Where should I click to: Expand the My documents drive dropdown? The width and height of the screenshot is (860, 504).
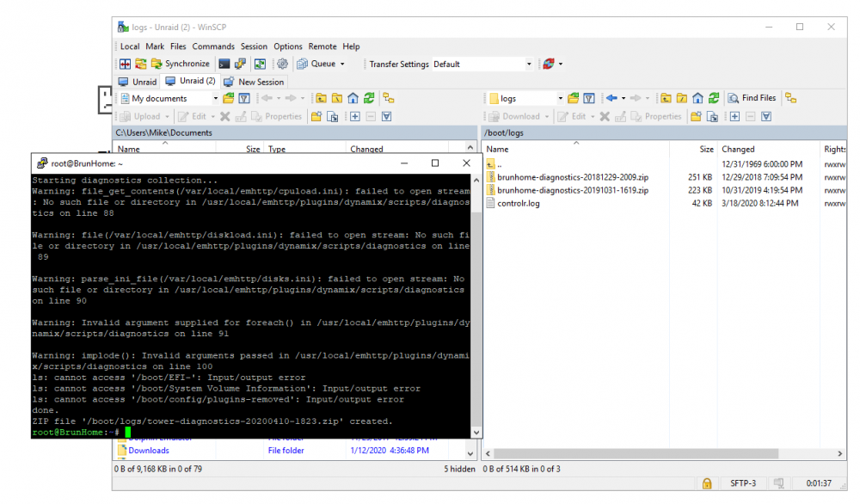click(x=215, y=99)
